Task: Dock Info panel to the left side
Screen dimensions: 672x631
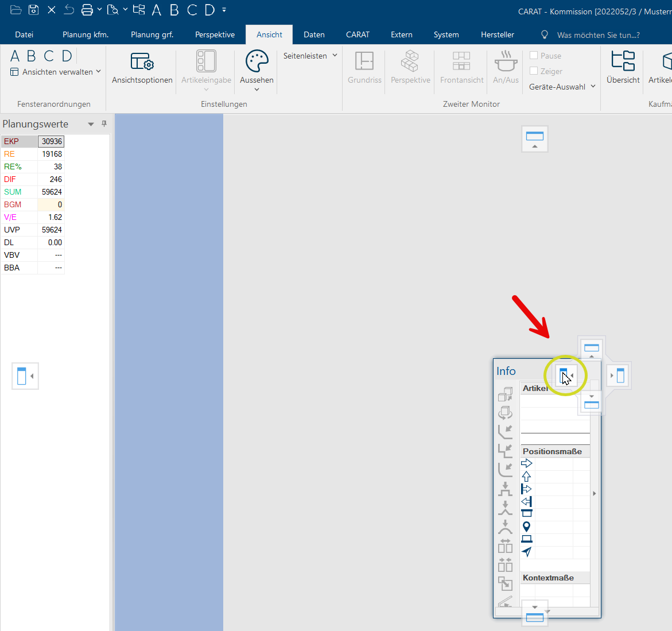Action: point(565,376)
